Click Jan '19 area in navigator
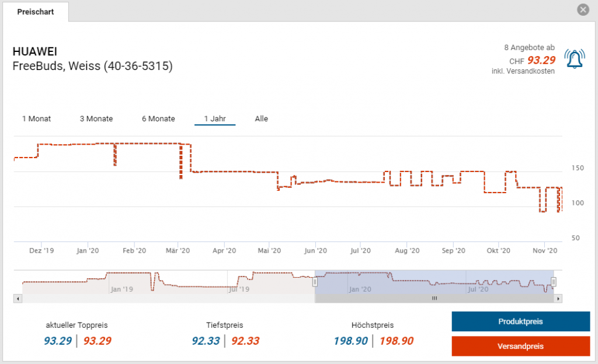Viewport: 598px width, 364px height. [x=121, y=288]
